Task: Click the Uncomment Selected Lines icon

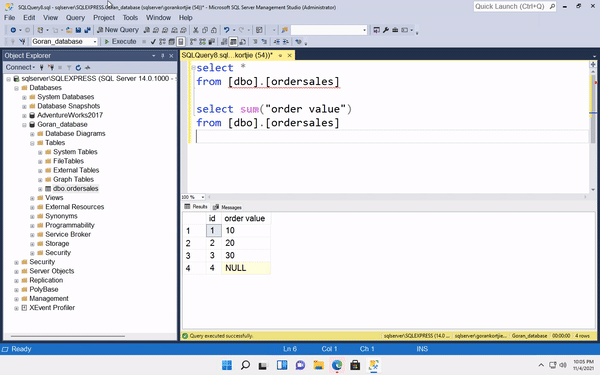Action: tap(264, 41)
